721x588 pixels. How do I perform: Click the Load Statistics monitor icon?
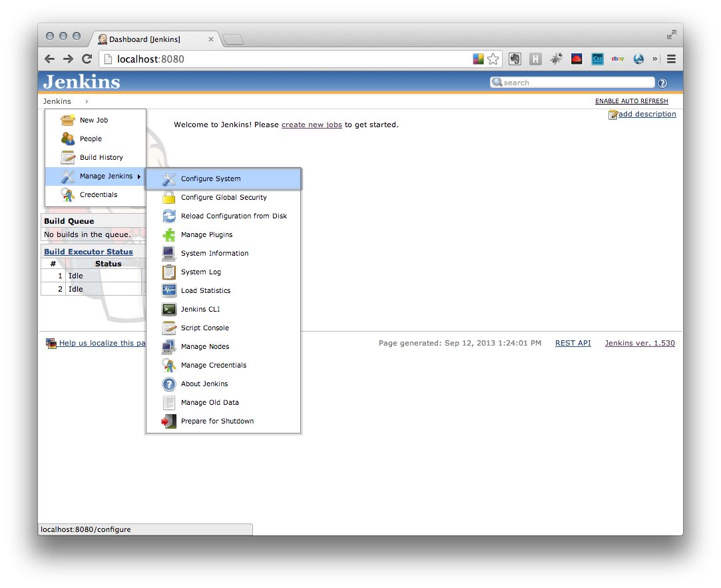[168, 291]
